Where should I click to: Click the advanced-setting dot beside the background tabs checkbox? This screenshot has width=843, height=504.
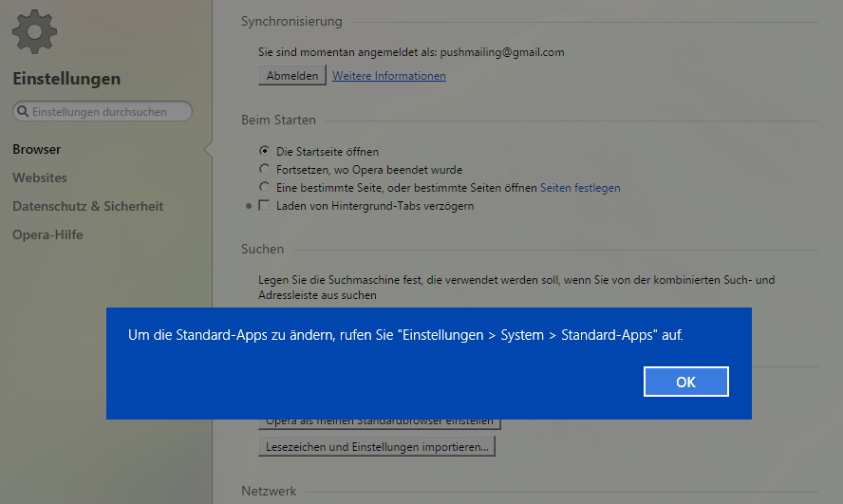249,206
